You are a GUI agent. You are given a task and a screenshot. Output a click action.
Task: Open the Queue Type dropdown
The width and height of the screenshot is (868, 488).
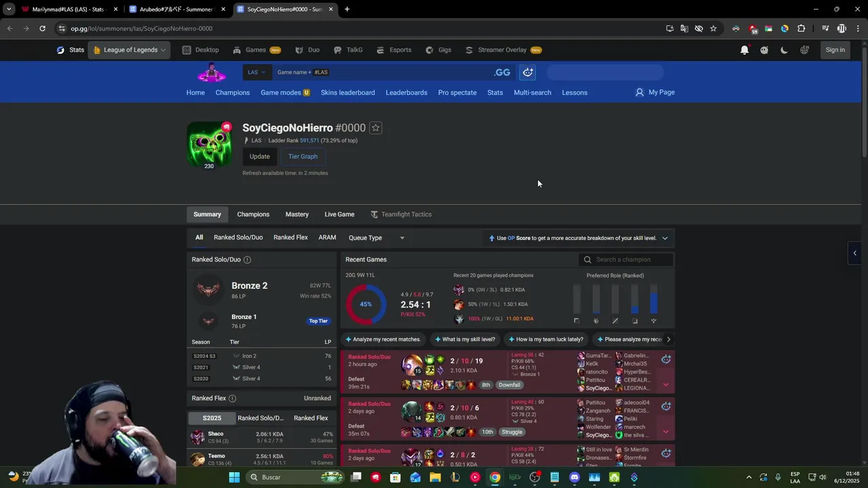tap(376, 238)
